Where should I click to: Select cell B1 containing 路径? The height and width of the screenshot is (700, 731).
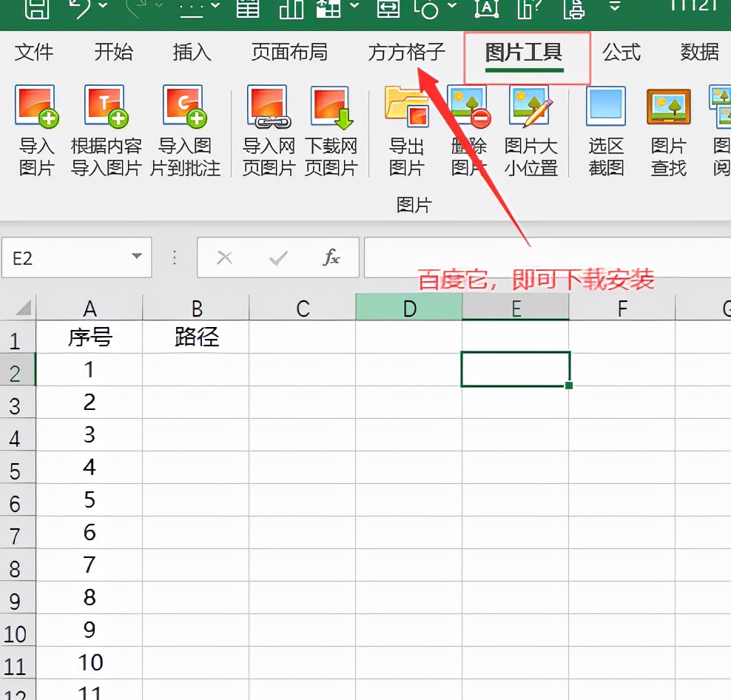click(196, 337)
